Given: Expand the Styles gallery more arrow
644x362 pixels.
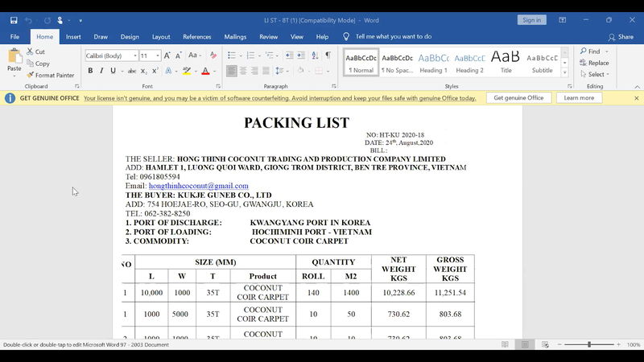Looking at the screenshot, I should coord(565,72).
